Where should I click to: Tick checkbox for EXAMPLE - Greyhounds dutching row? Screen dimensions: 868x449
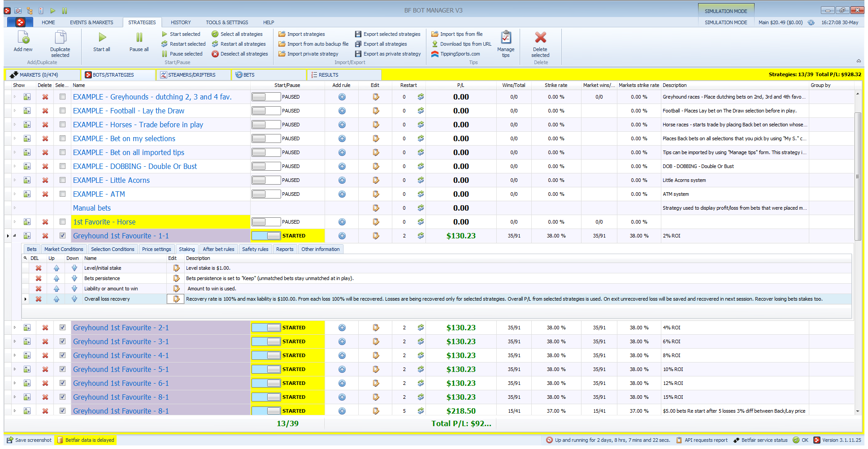tap(62, 97)
